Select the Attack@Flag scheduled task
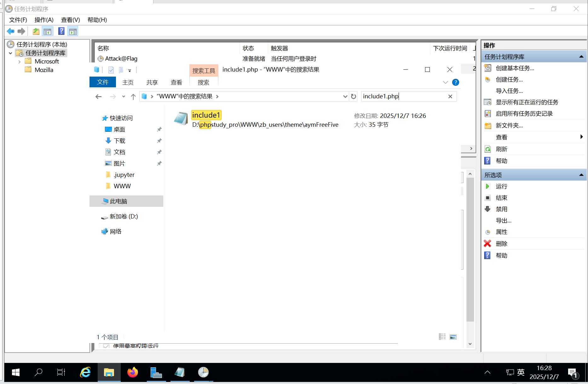Image resolution: width=588 pixels, height=384 pixels. [x=121, y=59]
